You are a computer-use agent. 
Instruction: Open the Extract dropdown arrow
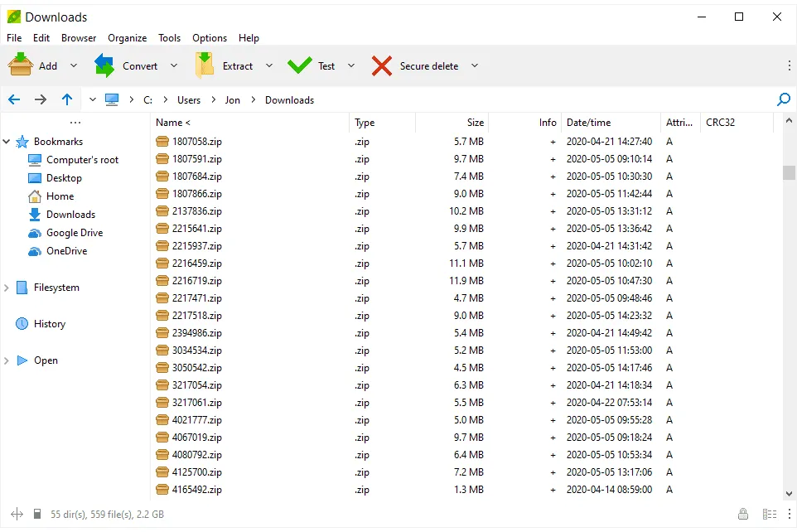(269, 65)
